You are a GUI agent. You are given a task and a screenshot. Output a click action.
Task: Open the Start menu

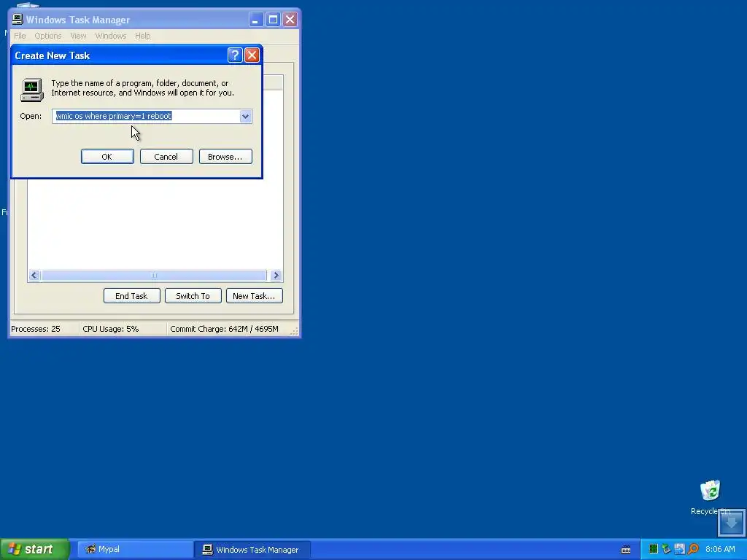35,549
